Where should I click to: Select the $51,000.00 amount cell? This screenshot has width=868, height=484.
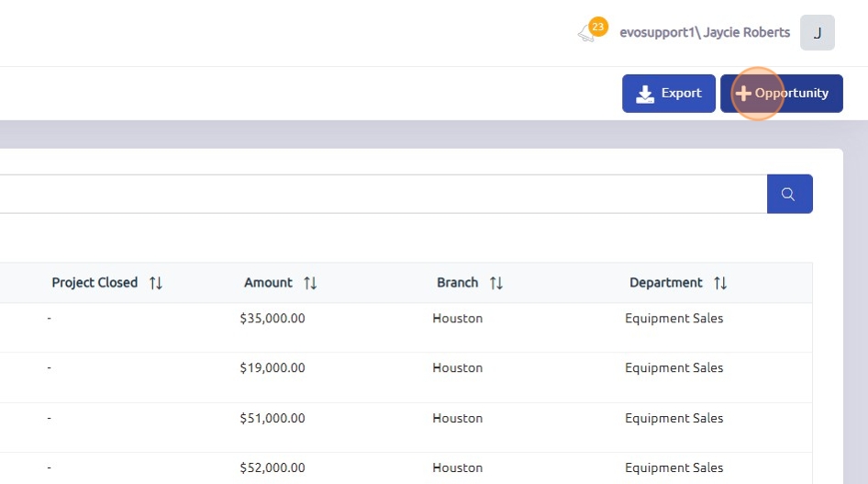pyautogui.click(x=273, y=418)
